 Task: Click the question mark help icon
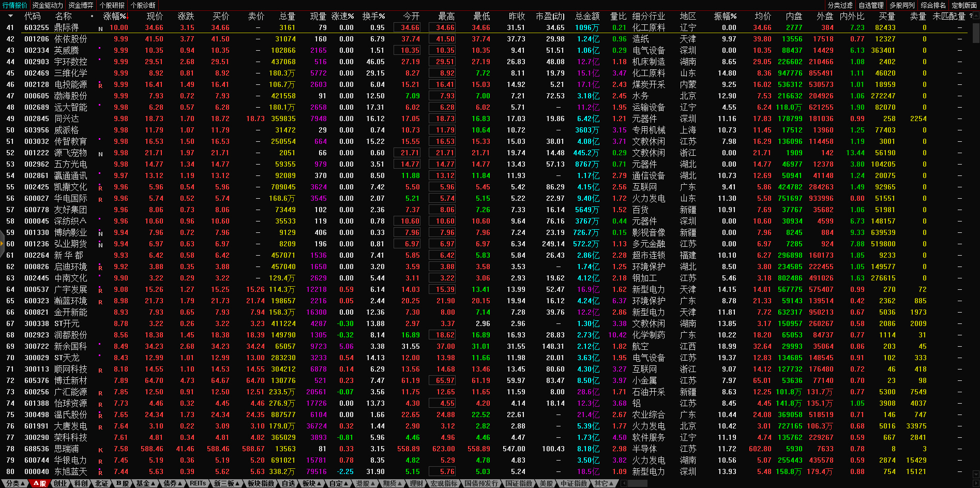pyautogui.click(x=970, y=16)
